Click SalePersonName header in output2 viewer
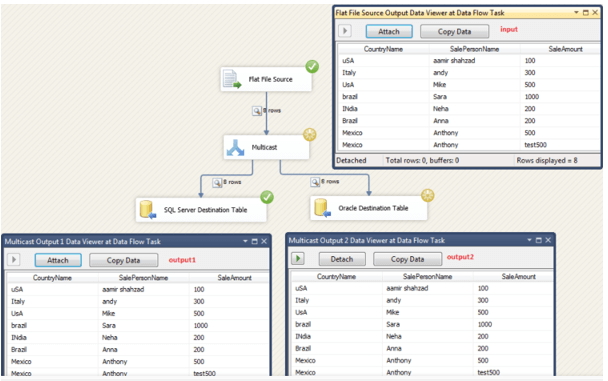Screen dimensions: 608x381 click(x=428, y=276)
